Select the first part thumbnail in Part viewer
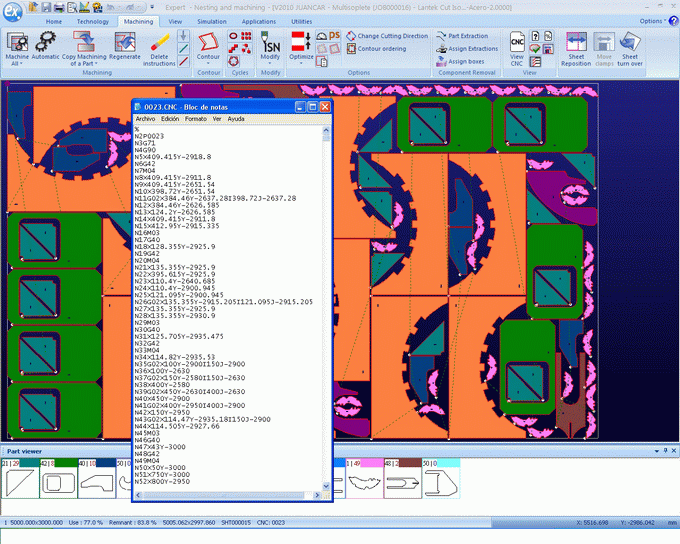 pyautogui.click(x=19, y=485)
